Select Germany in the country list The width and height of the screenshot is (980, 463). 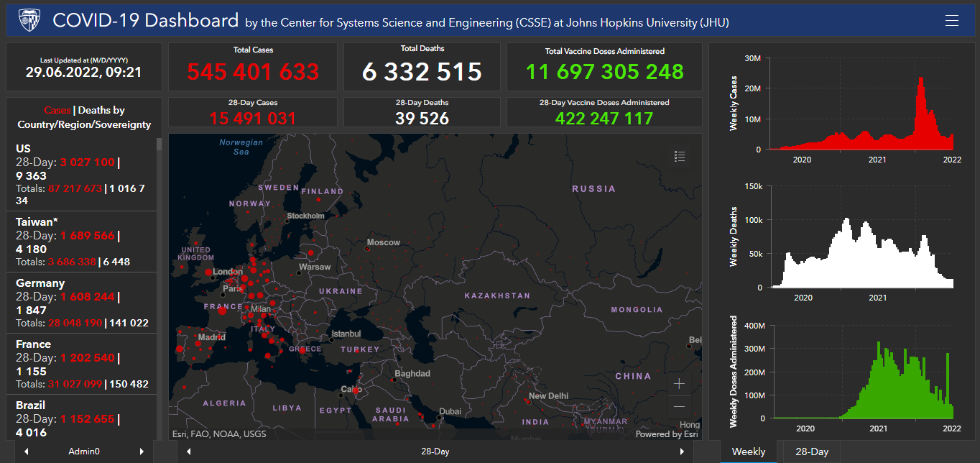[40, 283]
